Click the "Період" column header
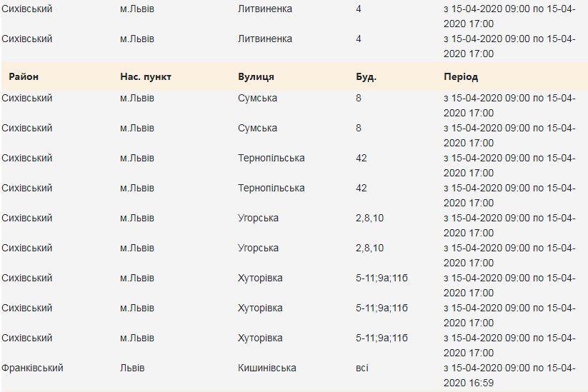The height and width of the screenshot is (392, 588). (x=461, y=76)
